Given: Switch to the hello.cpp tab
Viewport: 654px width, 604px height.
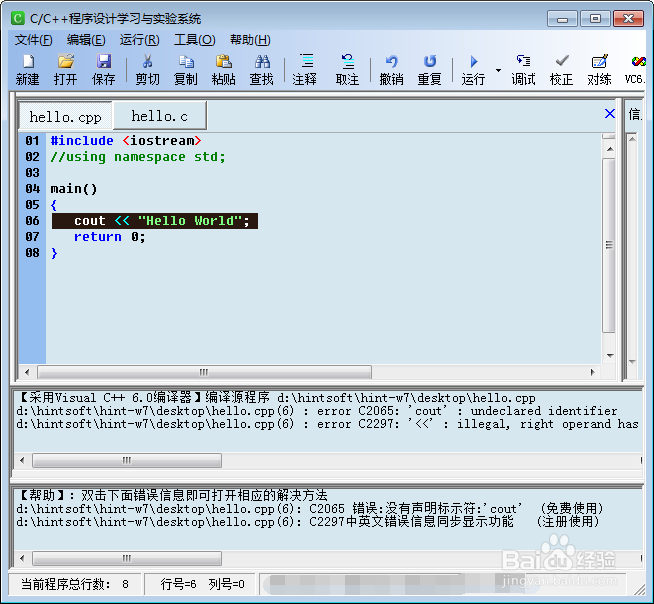Looking at the screenshot, I should [65, 117].
